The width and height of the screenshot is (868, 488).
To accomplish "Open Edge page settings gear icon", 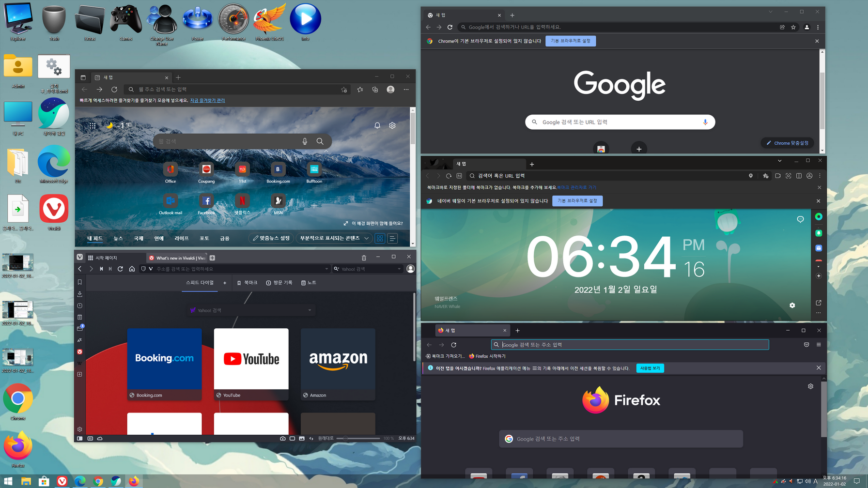I will point(392,125).
